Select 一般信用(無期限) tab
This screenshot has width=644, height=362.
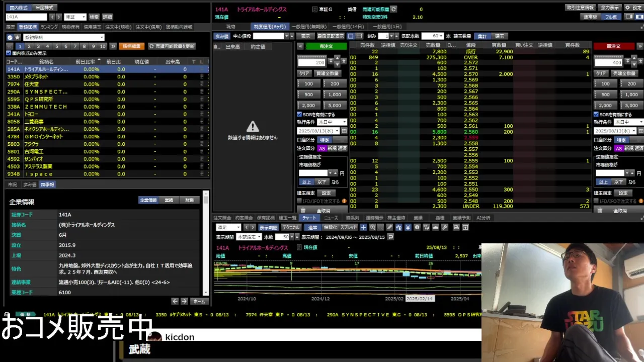click(x=309, y=27)
